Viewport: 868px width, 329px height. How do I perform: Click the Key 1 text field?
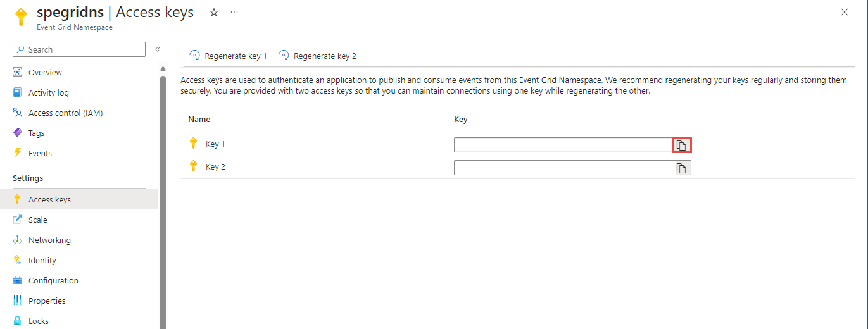[x=563, y=145]
